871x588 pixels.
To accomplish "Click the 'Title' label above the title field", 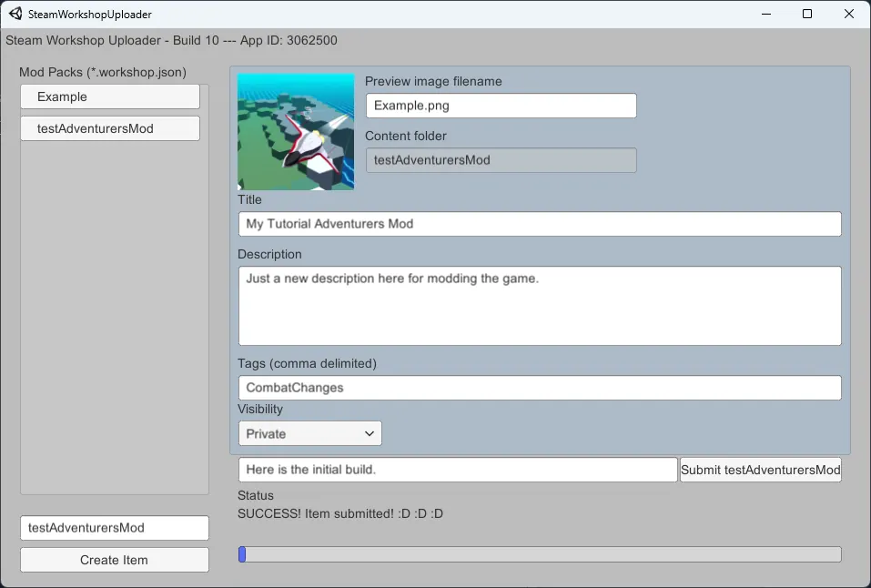I will pyautogui.click(x=249, y=199).
